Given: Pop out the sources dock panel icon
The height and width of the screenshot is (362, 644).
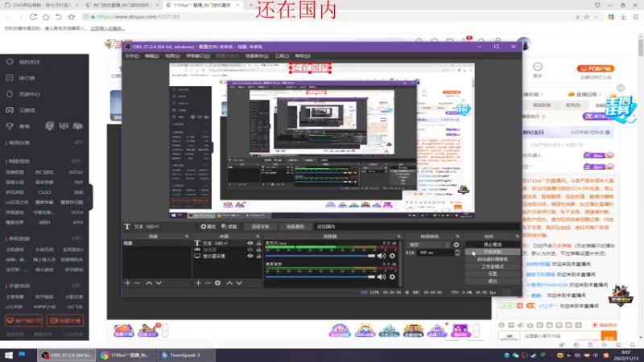Looking at the screenshot, I should click(258, 237).
